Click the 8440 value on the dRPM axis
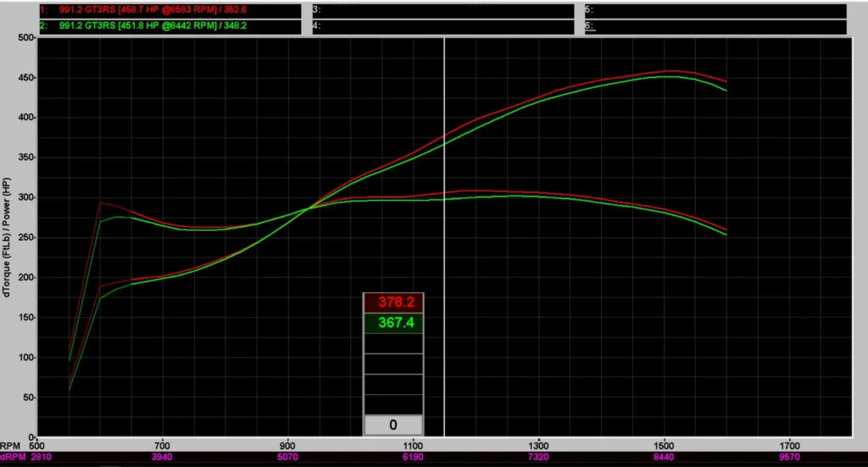Image resolution: width=868 pixels, height=467 pixels. (x=664, y=457)
